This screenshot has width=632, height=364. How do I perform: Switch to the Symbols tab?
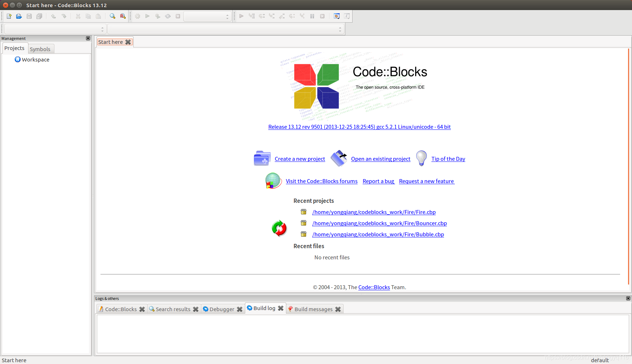[x=40, y=49]
